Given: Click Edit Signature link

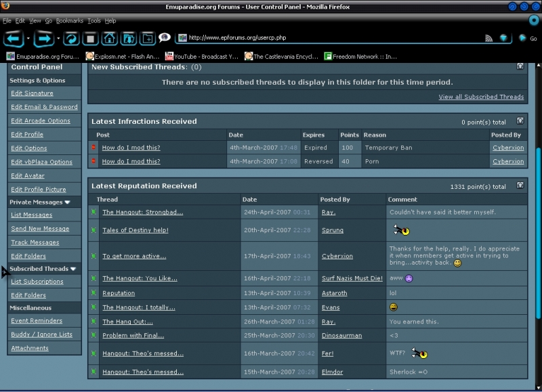Looking at the screenshot, I should (x=32, y=93).
